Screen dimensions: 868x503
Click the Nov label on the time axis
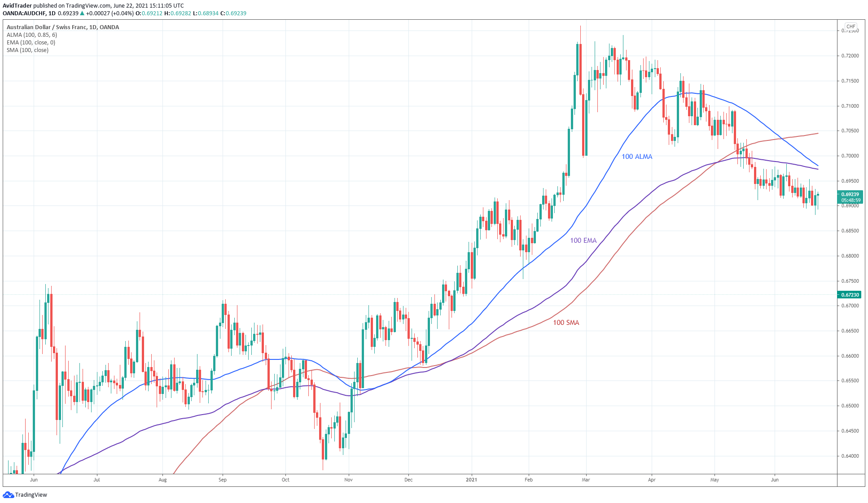click(x=348, y=480)
